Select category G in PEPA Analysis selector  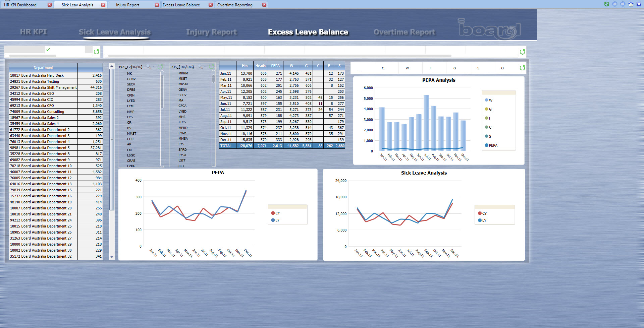pyautogui.click(x=455, y=68)
